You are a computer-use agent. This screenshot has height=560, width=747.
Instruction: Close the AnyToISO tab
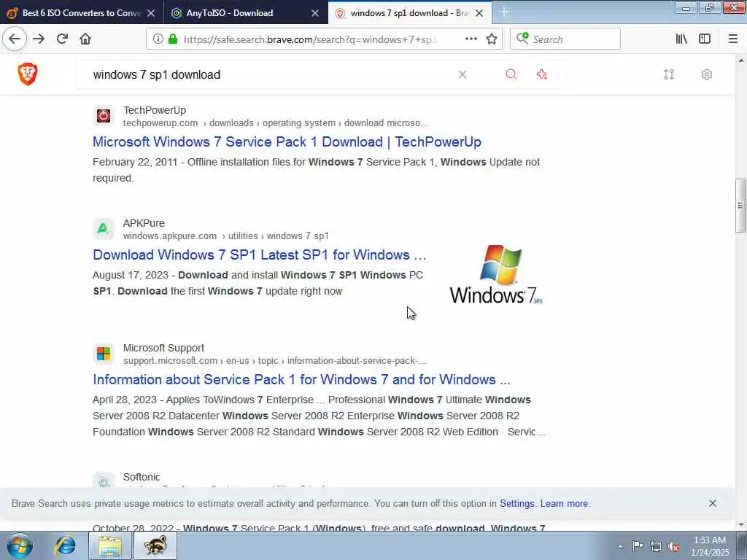click(x=315, y=13)
